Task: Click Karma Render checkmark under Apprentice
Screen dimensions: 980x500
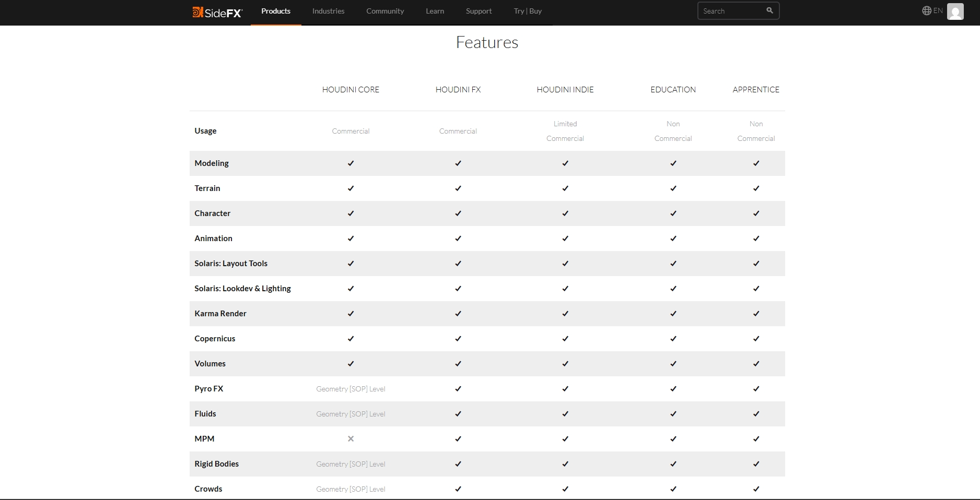Action: tap(756, 314)
